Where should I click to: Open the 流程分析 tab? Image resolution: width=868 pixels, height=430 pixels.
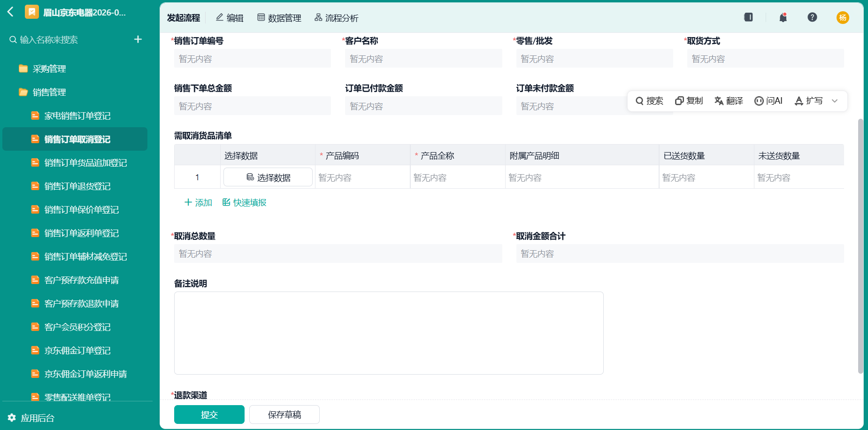point(337,18)
